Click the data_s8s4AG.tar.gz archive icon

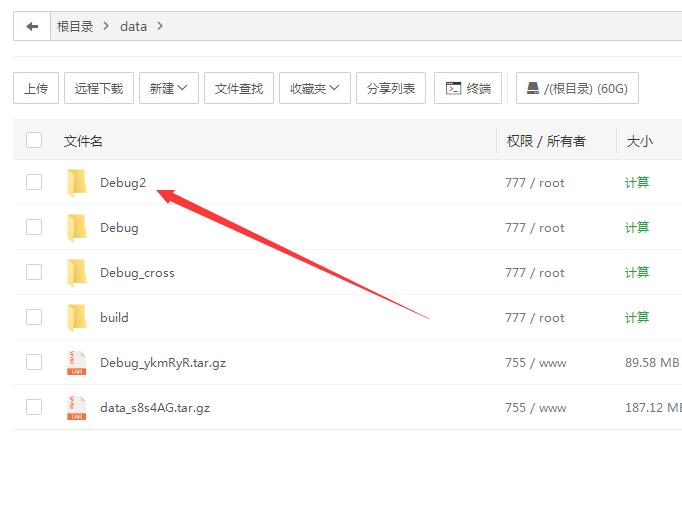[x=77, y=407]
